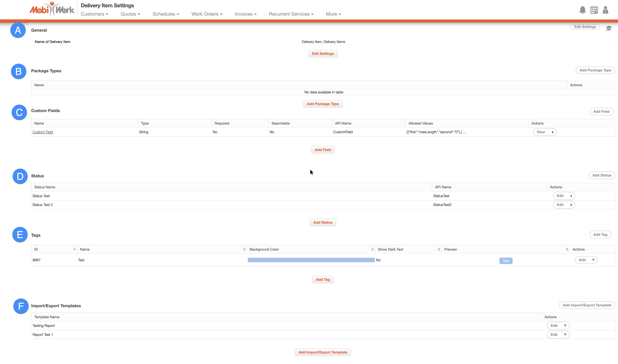
Task: Click the MobiWork logo
Action: 52,9
